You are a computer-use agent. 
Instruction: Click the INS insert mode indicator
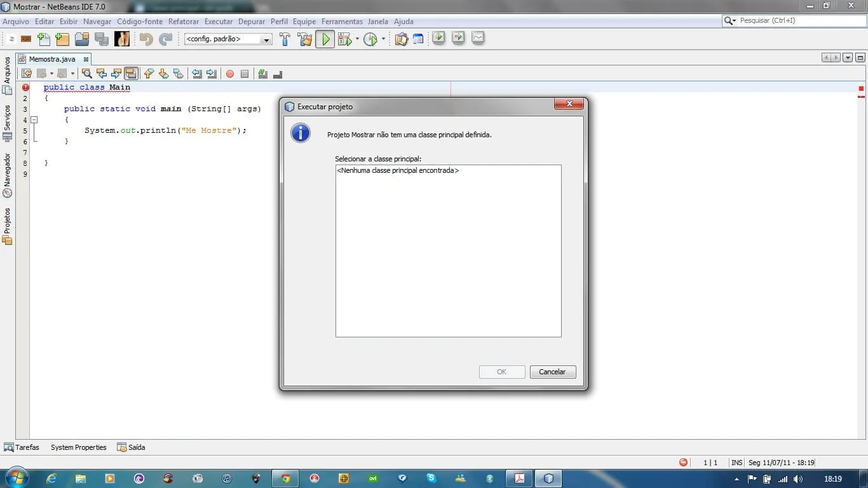pos(737,463)
